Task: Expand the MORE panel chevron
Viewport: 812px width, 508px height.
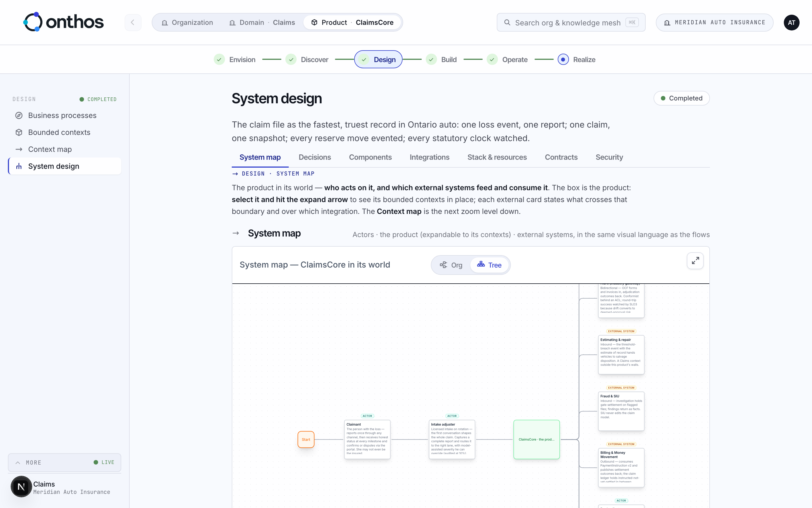Action: (18, 462)
